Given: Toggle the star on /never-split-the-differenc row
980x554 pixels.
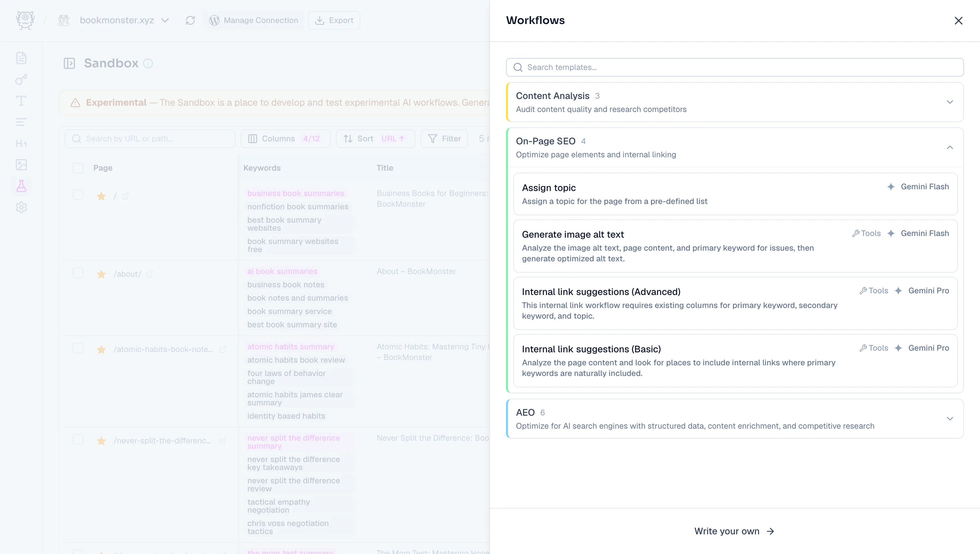Looking at the screenshot, I should click(101, 441).
